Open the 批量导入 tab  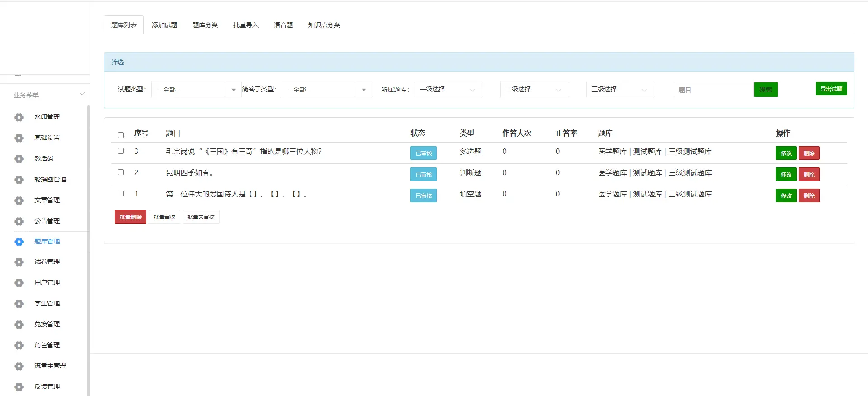coord(246,25)
